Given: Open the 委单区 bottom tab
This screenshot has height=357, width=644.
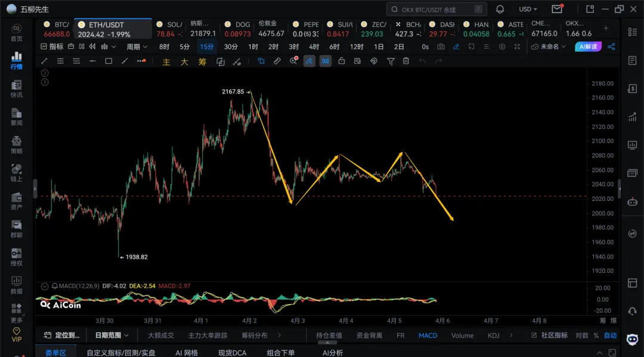Looking at the screenshot, I should [x=56, y=352].
